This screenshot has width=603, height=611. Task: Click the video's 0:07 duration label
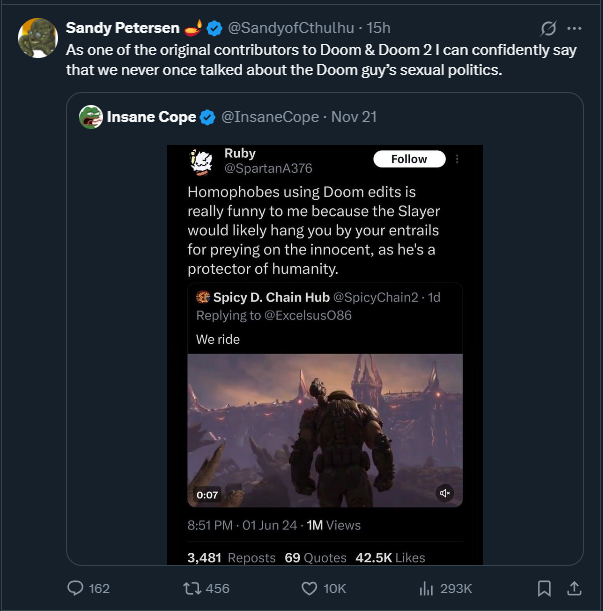206,493
